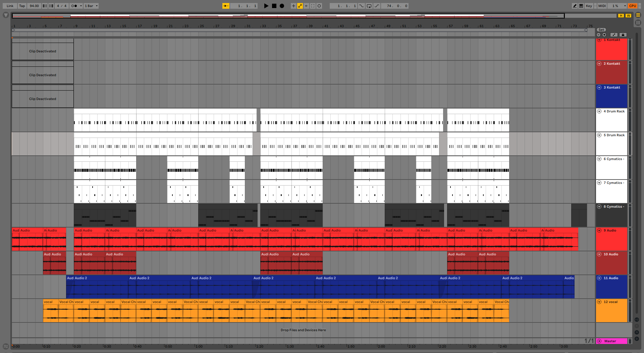Image resolution: width=644 pixels, height=353 pixels.
Task: Click the Master track play icon
Action: (x=599, y=341)
